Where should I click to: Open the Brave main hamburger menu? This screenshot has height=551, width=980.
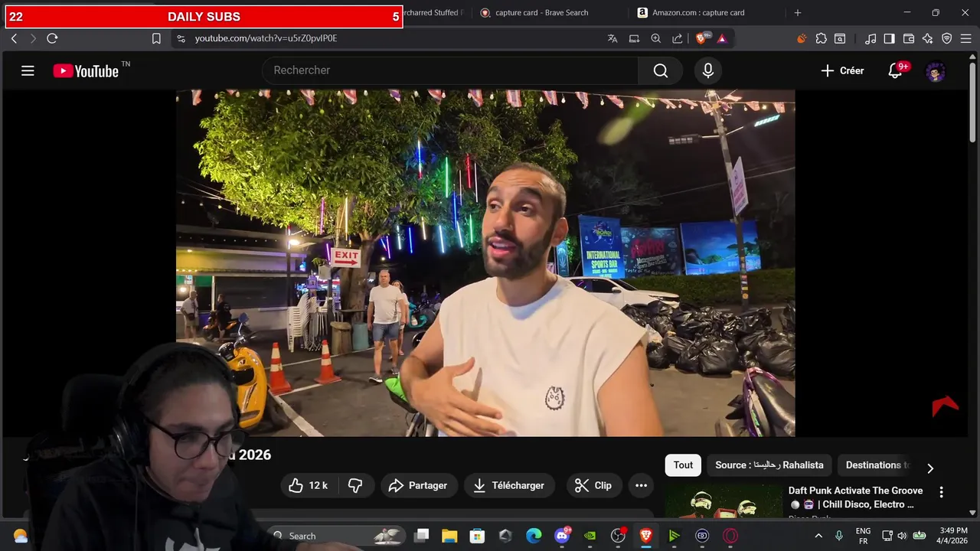[966, 38]
